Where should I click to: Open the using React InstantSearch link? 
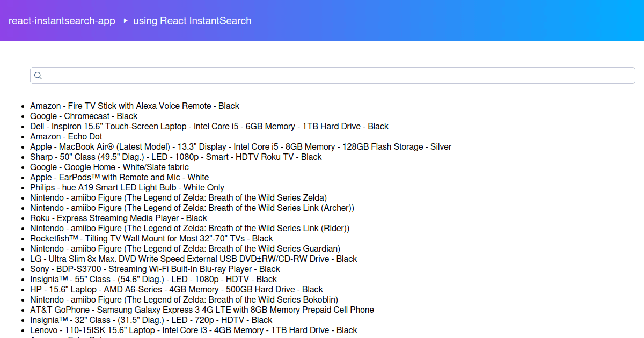pos(192,21)
